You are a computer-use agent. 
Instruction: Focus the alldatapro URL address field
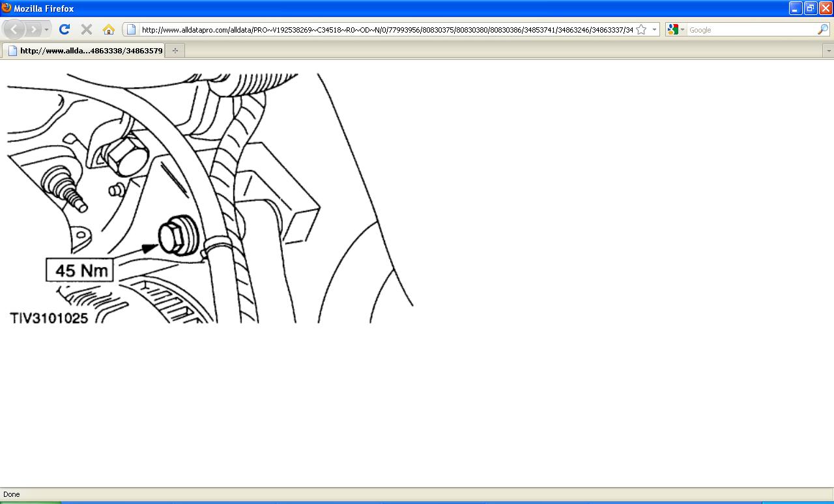(387, 30)
